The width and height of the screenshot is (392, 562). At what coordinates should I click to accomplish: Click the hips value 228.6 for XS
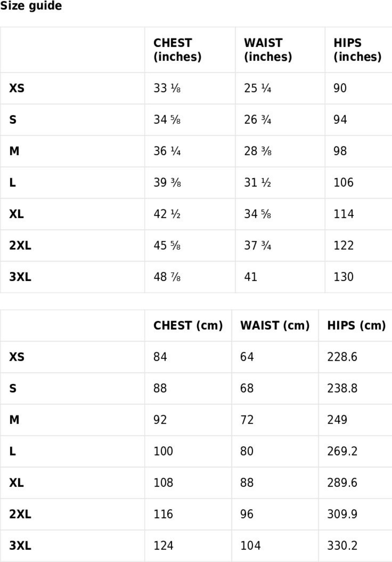[x=342, y=357]
